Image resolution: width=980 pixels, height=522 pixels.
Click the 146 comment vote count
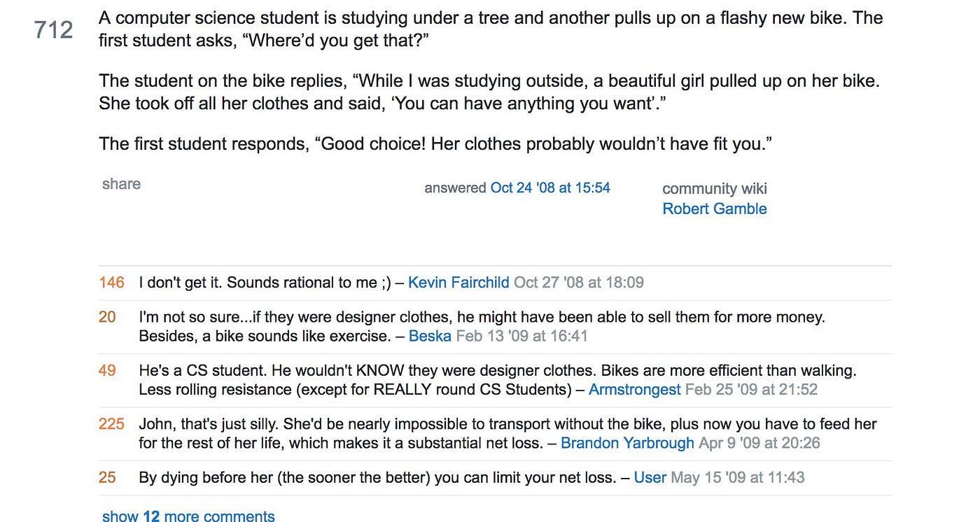click(112, 283)
